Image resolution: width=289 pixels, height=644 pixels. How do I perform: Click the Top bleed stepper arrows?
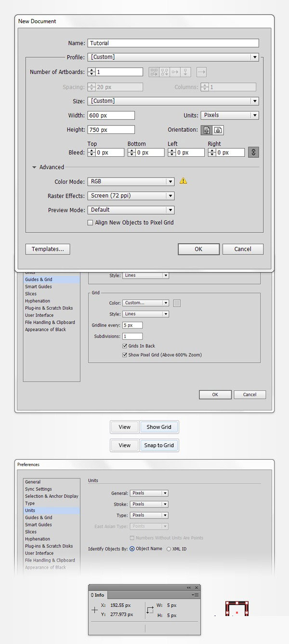tap(91, 152)
